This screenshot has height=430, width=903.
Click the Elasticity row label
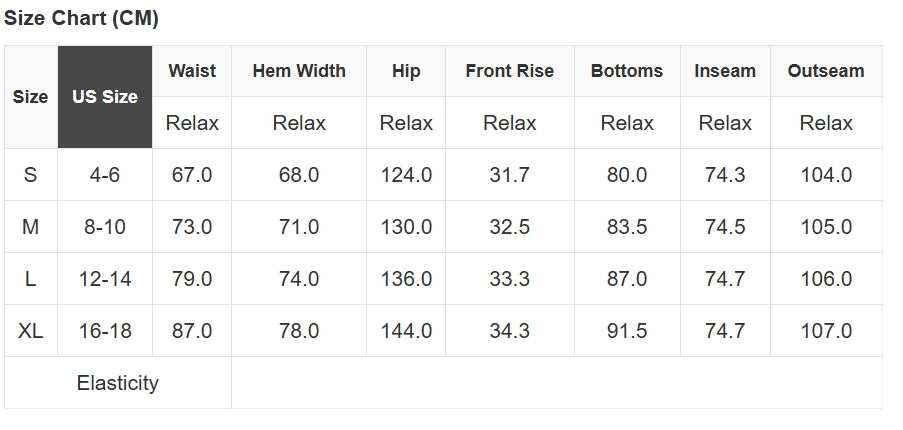coord(118,383)
